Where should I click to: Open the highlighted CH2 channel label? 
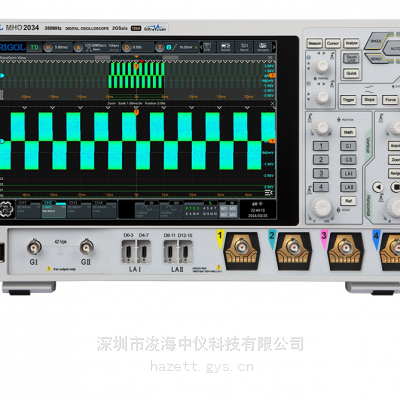(54, 209)
